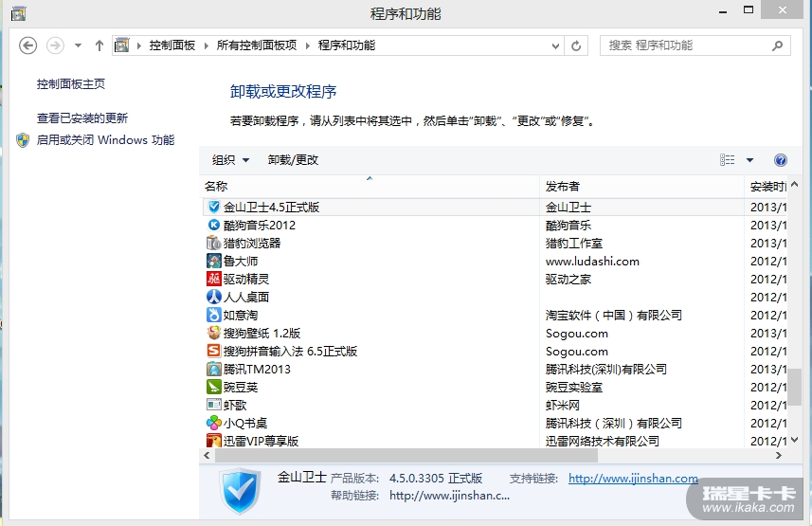This screenshot has height=526, width=812.
Task: Click the refresh button in address bar
Action: click(576, 45)
